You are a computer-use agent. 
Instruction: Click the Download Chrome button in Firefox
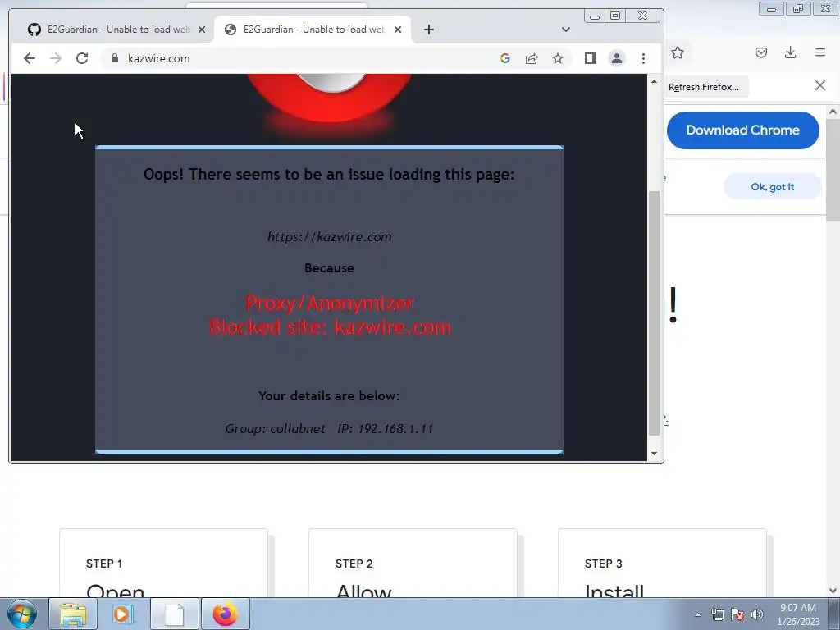pyautogui.click(x=742, y=130)
